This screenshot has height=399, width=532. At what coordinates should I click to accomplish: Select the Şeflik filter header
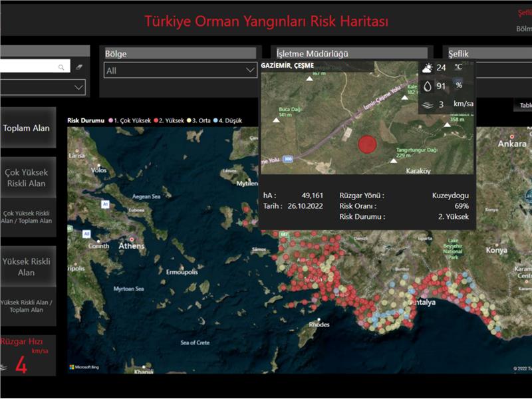[x=459, y=53]
